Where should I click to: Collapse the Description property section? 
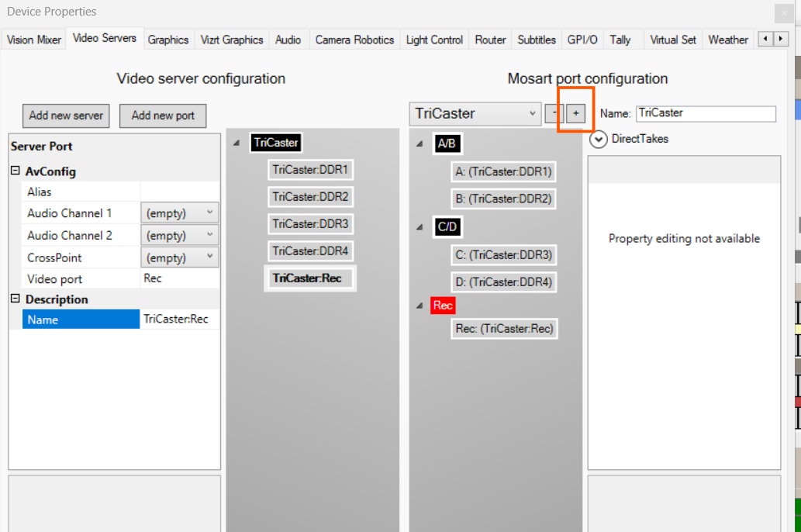point(16,299)
